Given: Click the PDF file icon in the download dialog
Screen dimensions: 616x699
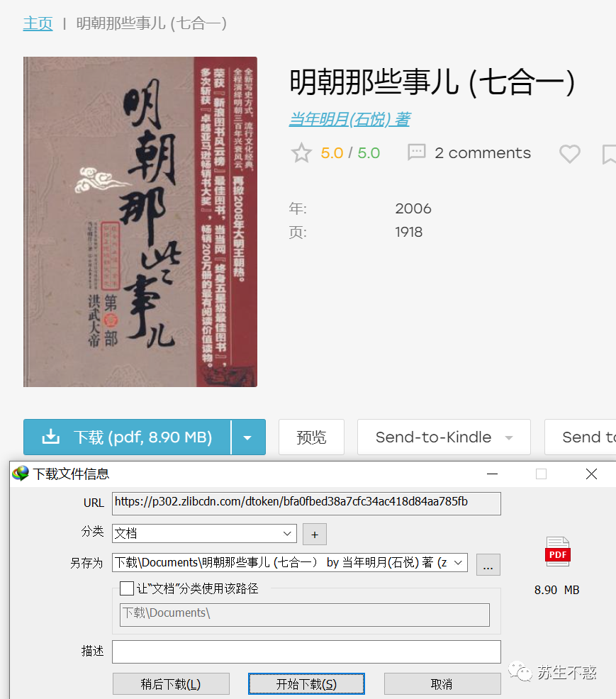Looking at the screenshot, I should pos(557,552).
